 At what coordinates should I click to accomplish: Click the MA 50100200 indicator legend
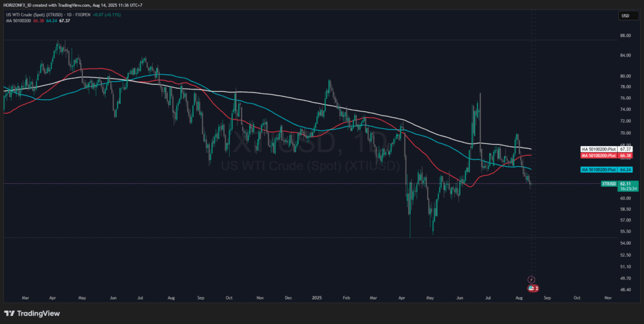tap(17, 20)
